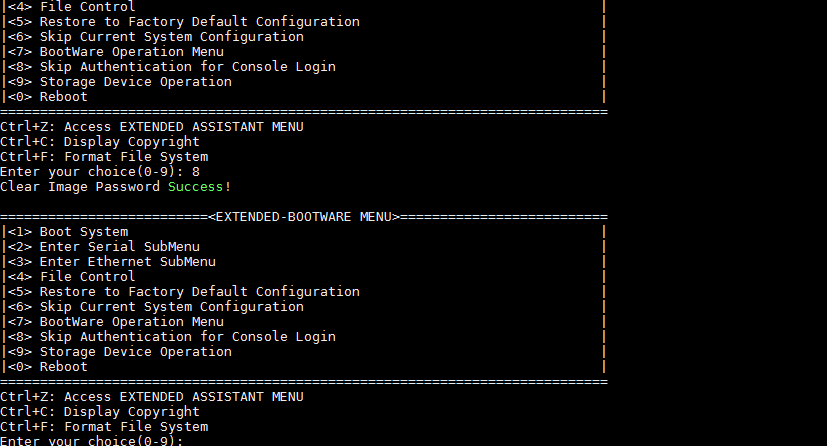
Task: Select the "<2> Enter Serial SubMenu" line
Action: pos(104,247)
